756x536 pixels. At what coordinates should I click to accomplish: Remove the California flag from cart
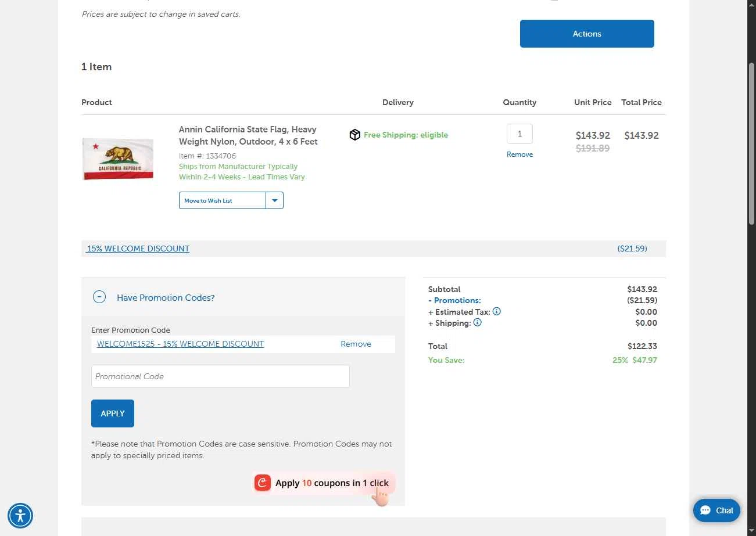pyautogui.click(x=519, y=154)
